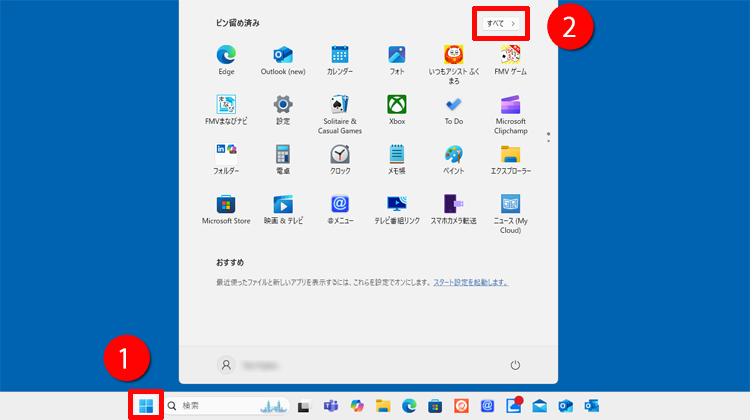Open テレビ番組リンク app
The width and height of the screenshot is (750, 420).
click(x=397, y=209)
